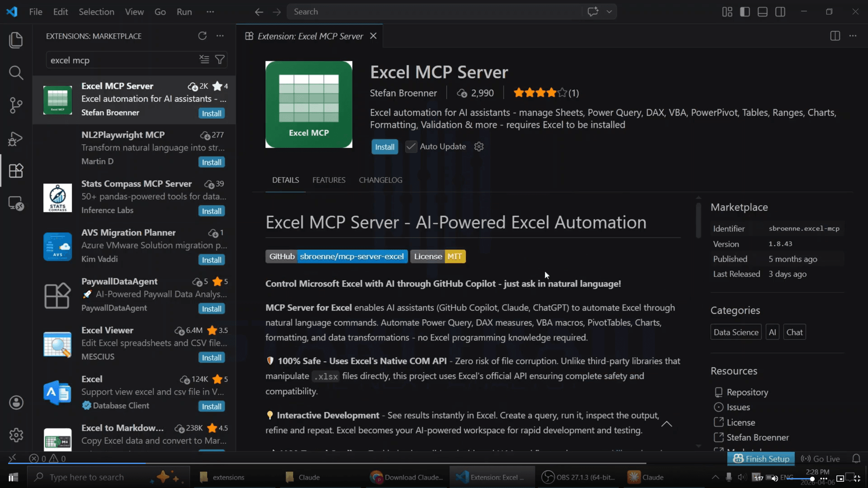Open the Manage gear in activity bar

[16, 435]
